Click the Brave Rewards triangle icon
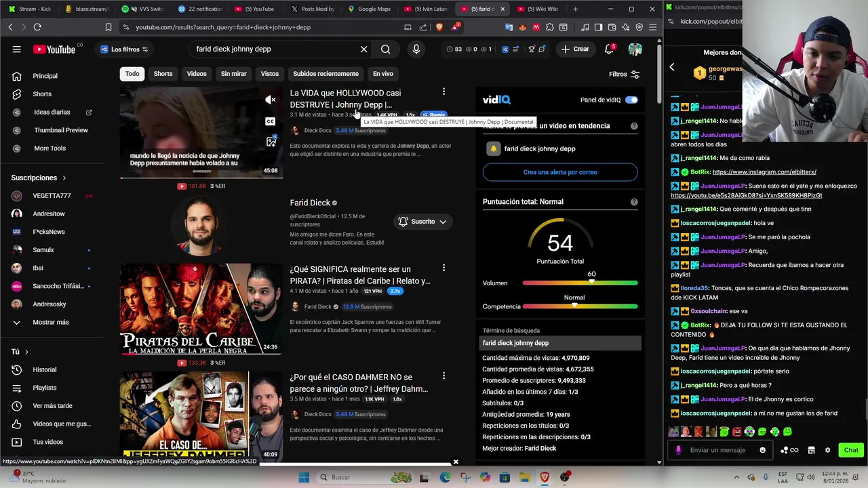 [456, 27]
